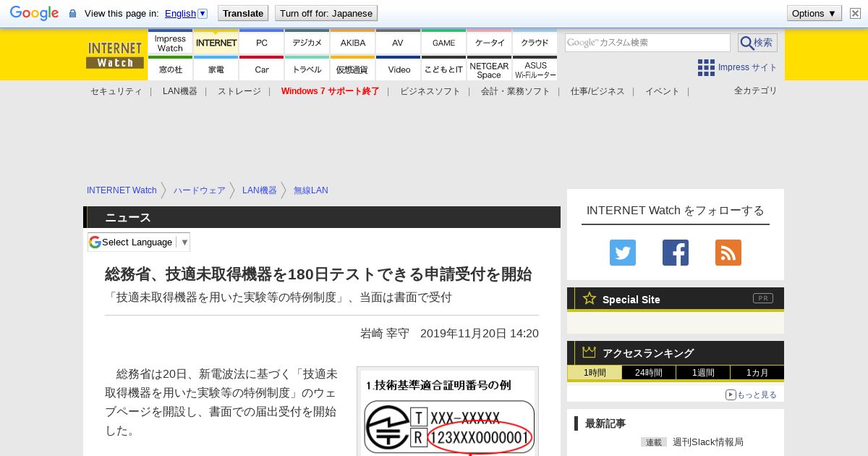Image resolution: width=868 pixels, height=456 pixels.
Task: Open the こどもとIT tab
Action: (x=443, y=69)
